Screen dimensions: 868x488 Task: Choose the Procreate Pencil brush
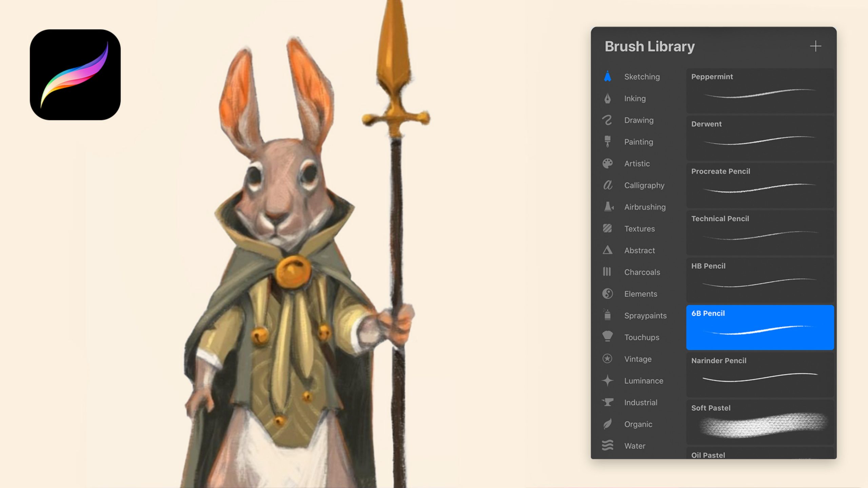pyautogui.click(x=760, y=185)
